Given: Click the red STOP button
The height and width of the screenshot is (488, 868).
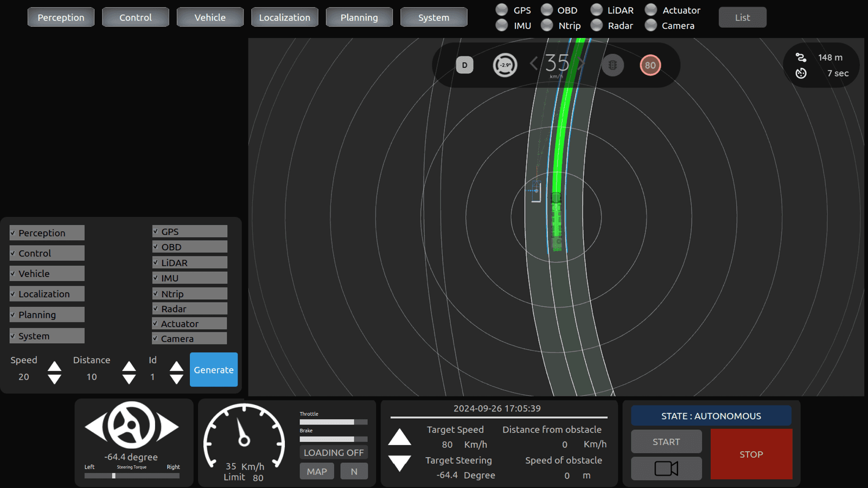Looking at the screenshot, I should click(x=751, y=454).
